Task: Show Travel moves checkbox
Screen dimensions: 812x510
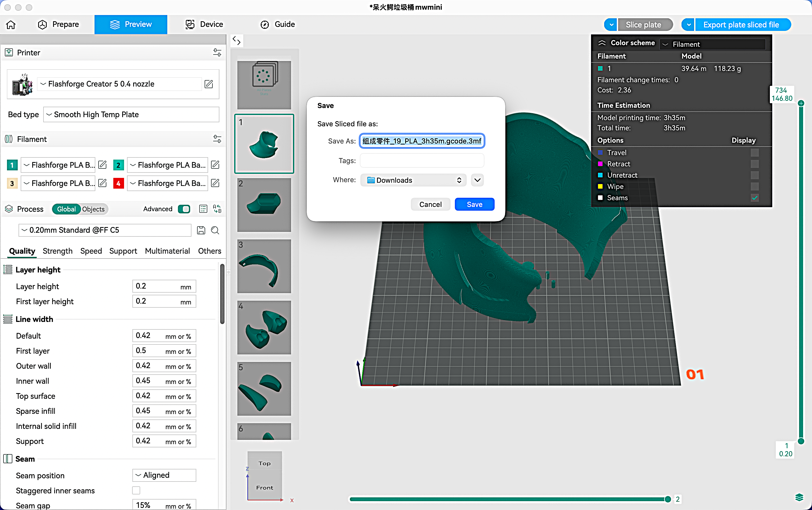Action: tap(755, 152)
